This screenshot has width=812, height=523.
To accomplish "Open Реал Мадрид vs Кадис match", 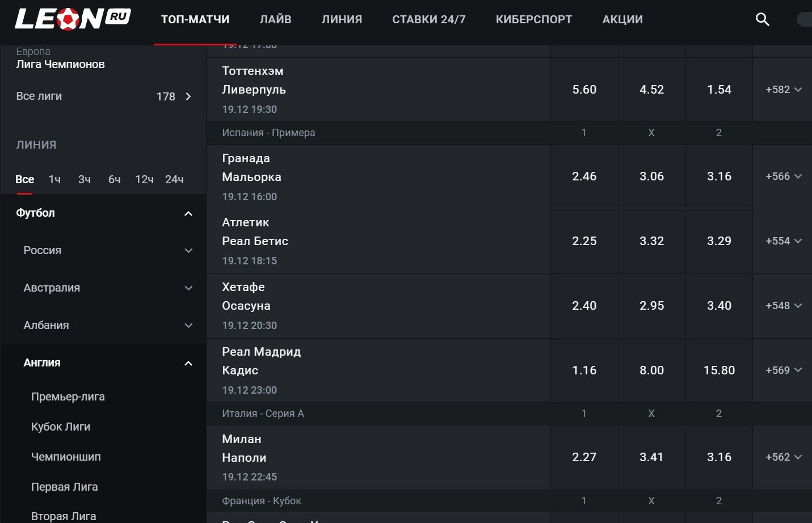I will (378, 370).
